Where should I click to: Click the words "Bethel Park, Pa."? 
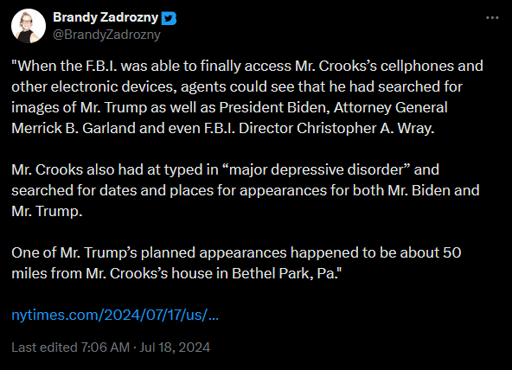[287, 273]
